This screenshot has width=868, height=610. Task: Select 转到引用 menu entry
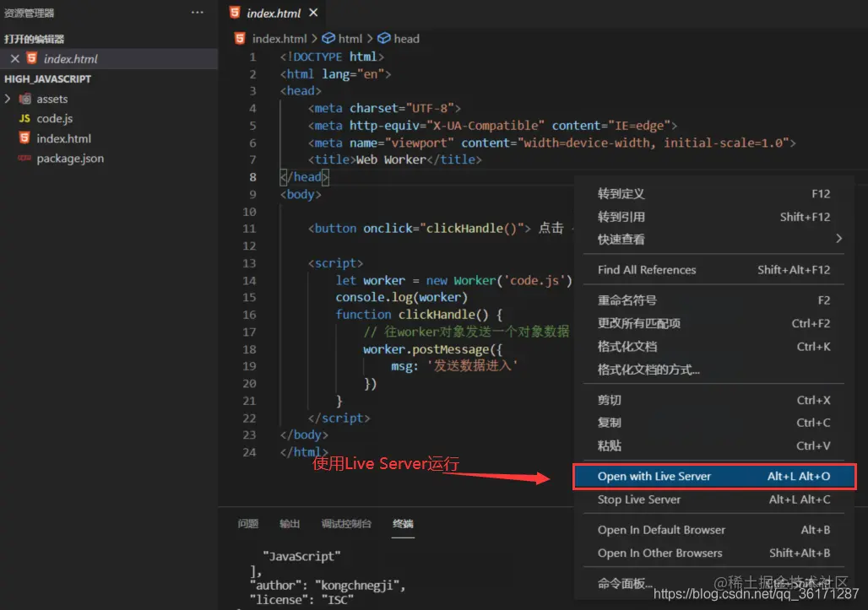click(x=713, y=217)
